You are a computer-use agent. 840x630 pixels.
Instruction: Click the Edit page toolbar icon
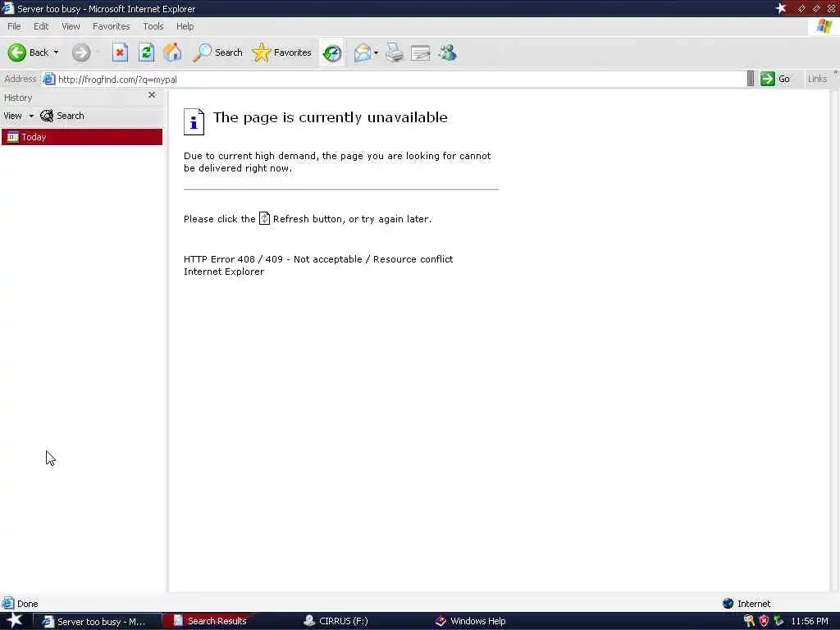pyautogui.click(x=421, y=52)
